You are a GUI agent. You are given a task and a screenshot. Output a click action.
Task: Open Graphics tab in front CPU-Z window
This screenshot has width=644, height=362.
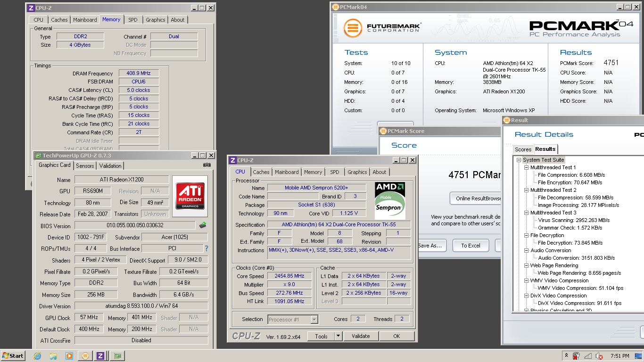coord(357,172)
